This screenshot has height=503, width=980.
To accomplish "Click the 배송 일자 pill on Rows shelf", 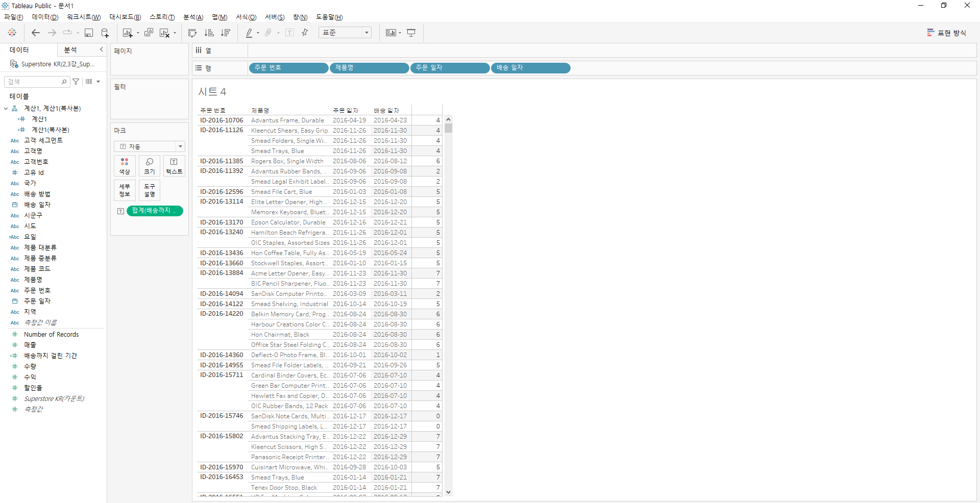I will click(531, 68).
